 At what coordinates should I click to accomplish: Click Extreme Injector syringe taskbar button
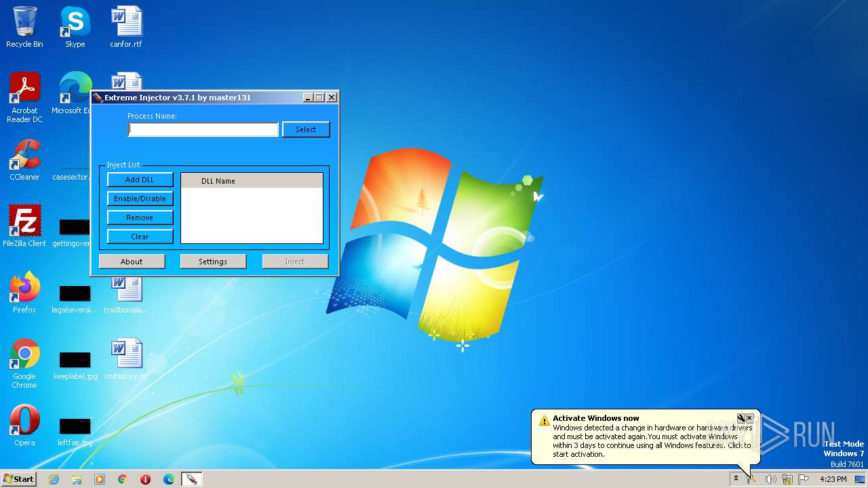pyautogui.click(x=192, y=479)
